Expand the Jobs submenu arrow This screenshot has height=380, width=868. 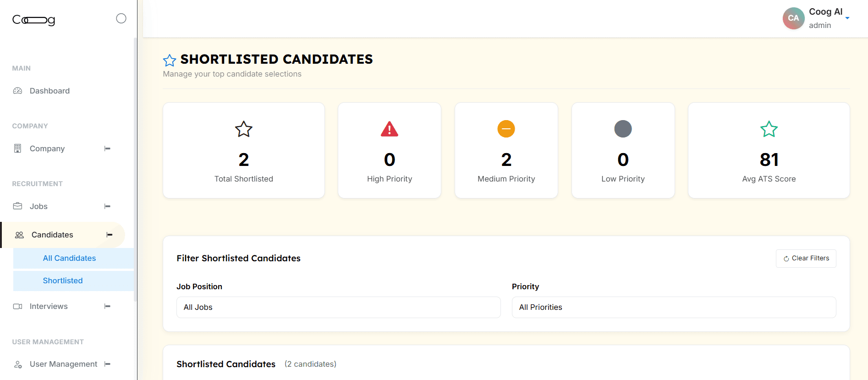(x=107, y=206)
